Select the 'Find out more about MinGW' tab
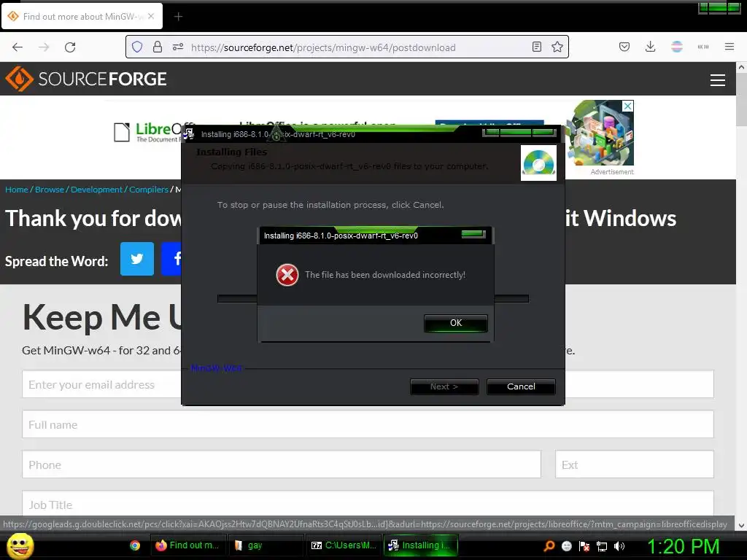This screenshot has width=747, height=560. pos(82,16)
